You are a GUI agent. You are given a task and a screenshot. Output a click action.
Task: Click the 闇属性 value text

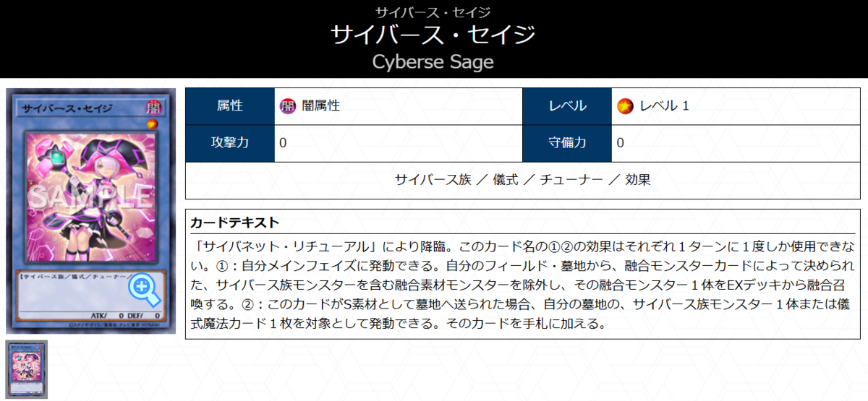(321, 106)
